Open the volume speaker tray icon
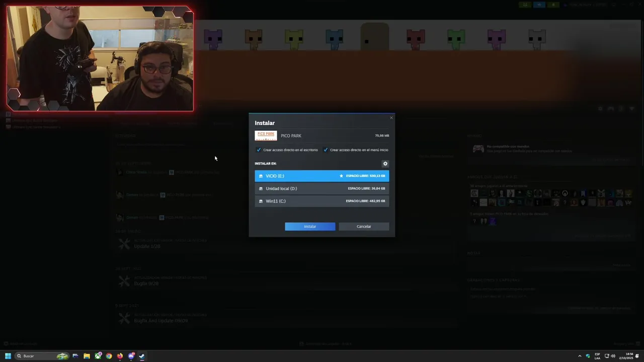This screenshot has width=644, height=362. tap(613, 356)
